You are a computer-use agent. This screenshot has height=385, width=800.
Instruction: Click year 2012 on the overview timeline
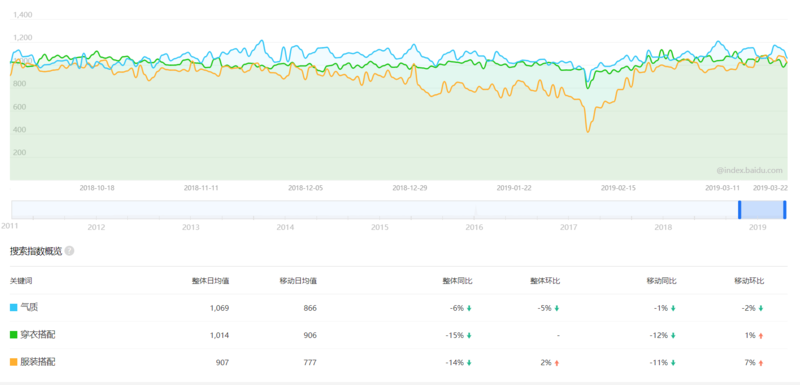click(96, 227)
